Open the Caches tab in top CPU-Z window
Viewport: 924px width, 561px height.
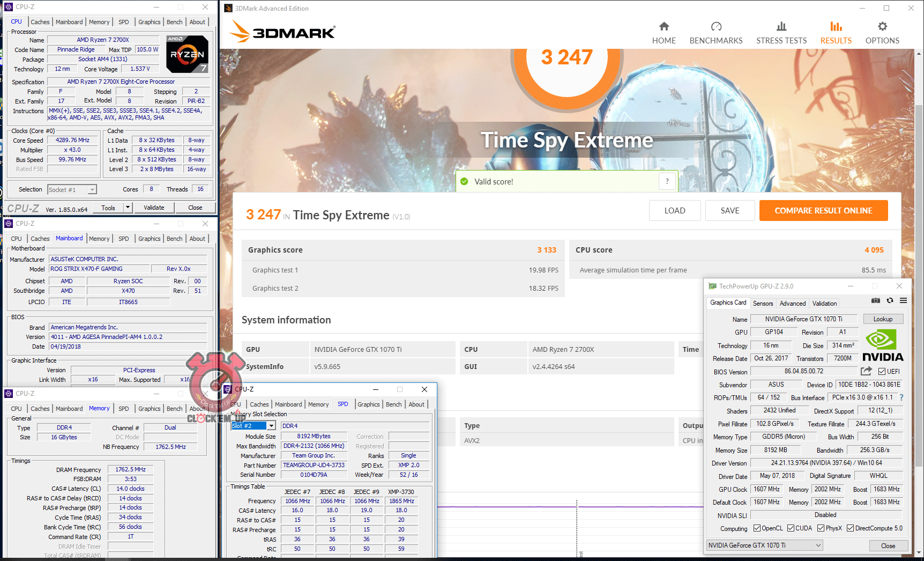(x=40, y=22)
